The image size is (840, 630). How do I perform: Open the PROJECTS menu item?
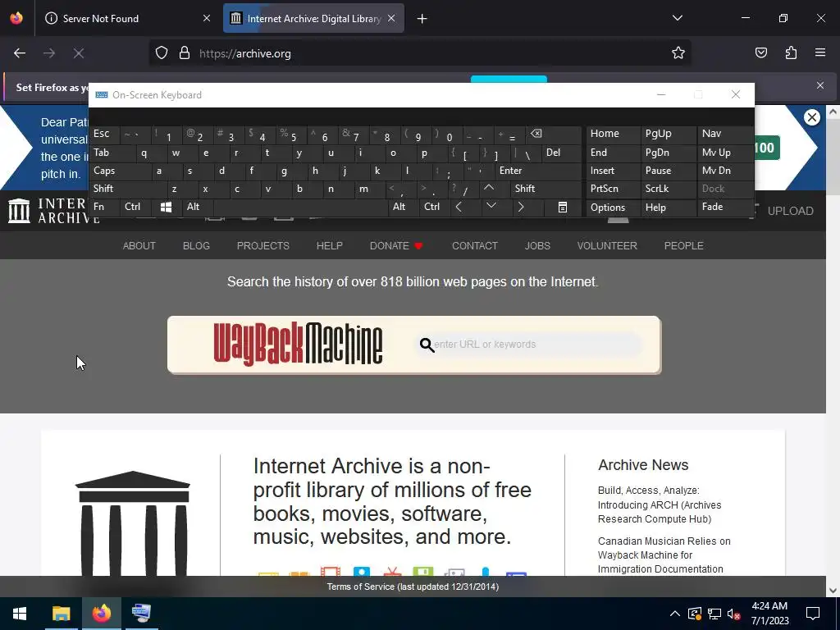coord(263,246)
